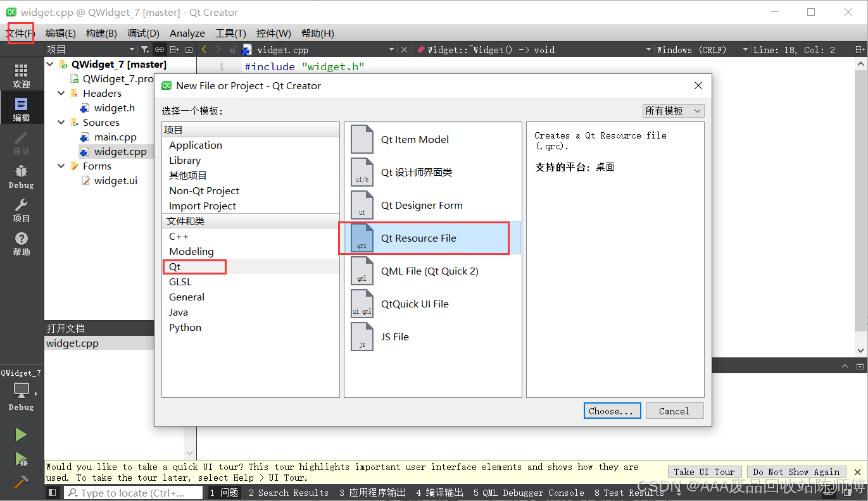Select widget.ui in the project tree
The width and height of the screenshot is (868, 501).
[116, 180]
